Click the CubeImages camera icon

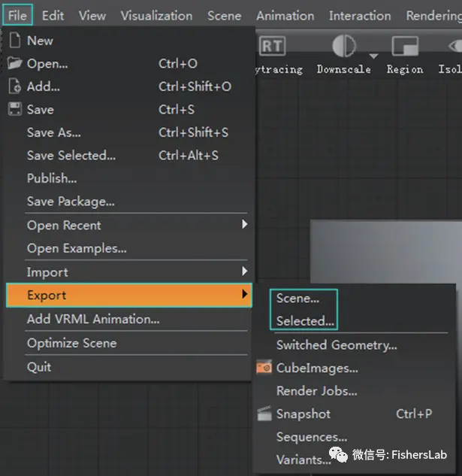264,368
